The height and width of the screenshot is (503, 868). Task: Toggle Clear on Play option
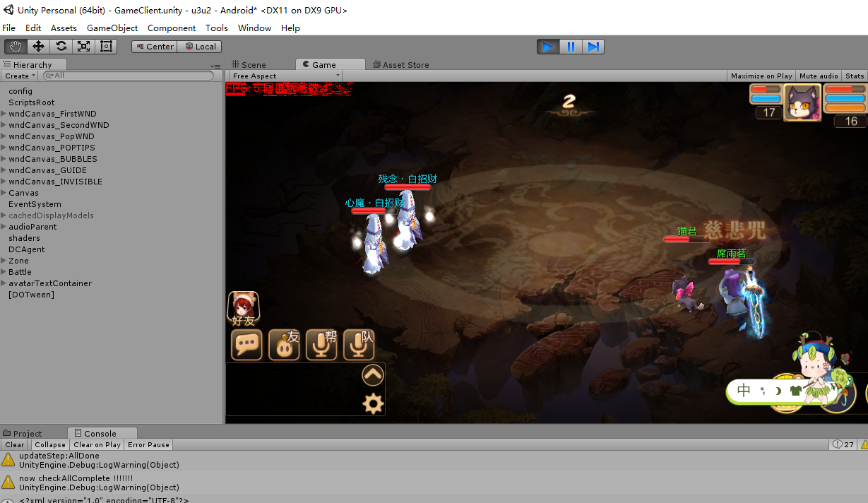point(97,444)
